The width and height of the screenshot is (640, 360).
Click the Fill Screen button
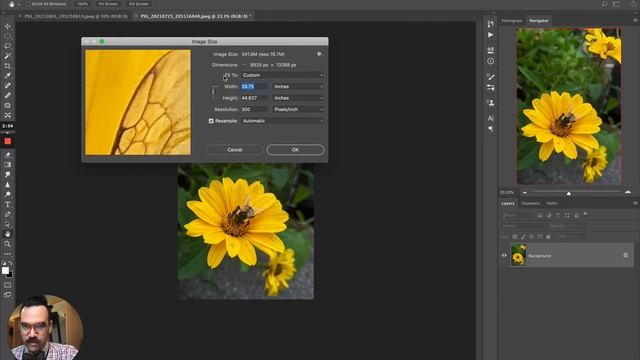coord(139,4)
